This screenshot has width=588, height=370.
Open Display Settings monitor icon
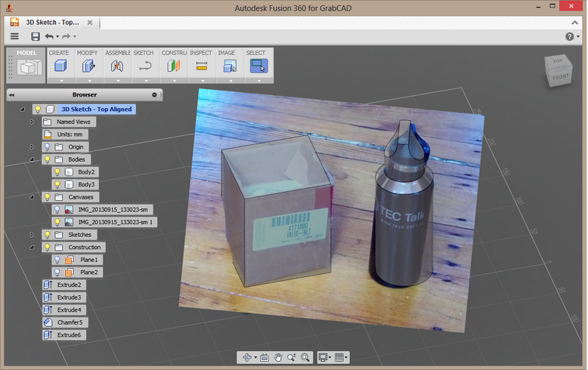pos(323,357)
